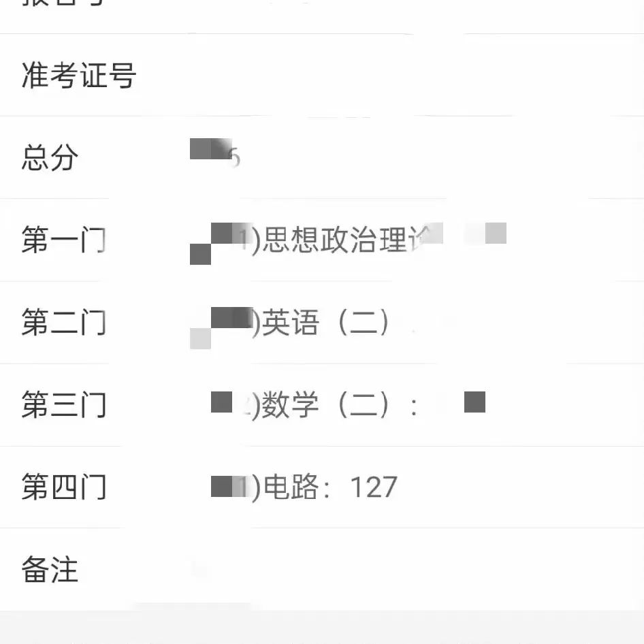Select the 第四门 row label
Viewport: 644px width, 644px height.
coord(64,487)
